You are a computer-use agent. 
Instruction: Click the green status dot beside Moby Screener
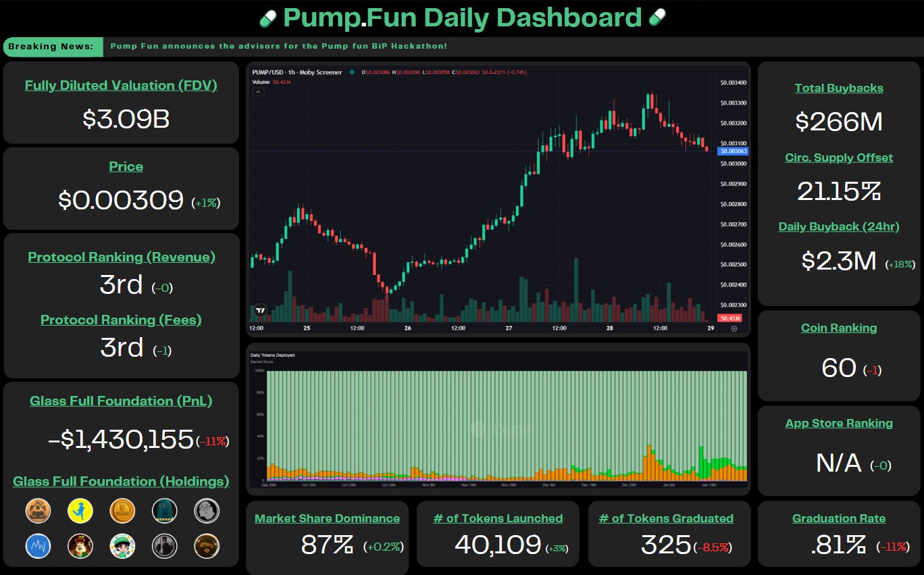pyautogui.click(x=352, y=72)
